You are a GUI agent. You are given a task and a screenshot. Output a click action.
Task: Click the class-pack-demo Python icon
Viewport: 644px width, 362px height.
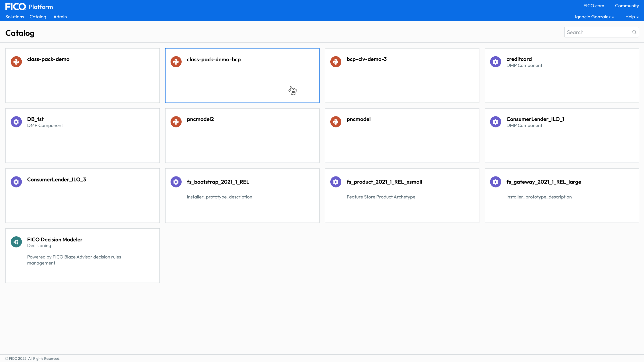[x=16, y=62]
